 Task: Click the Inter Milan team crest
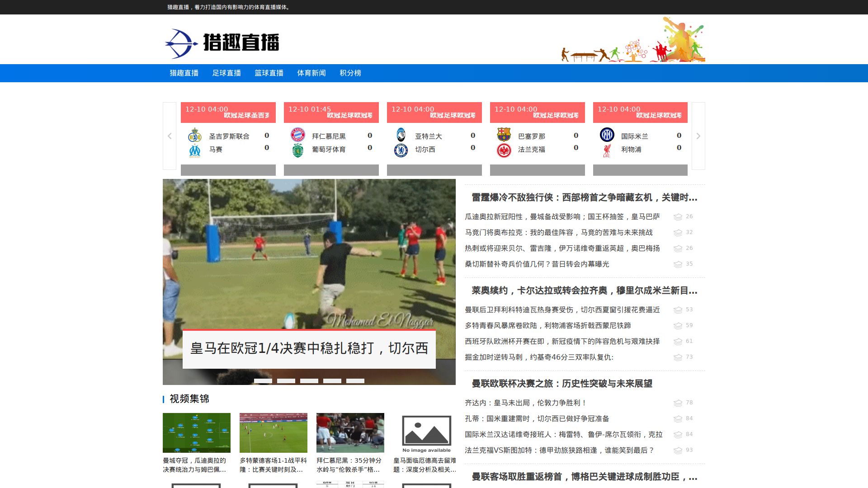pyautogui.click(x=607, y=135)
